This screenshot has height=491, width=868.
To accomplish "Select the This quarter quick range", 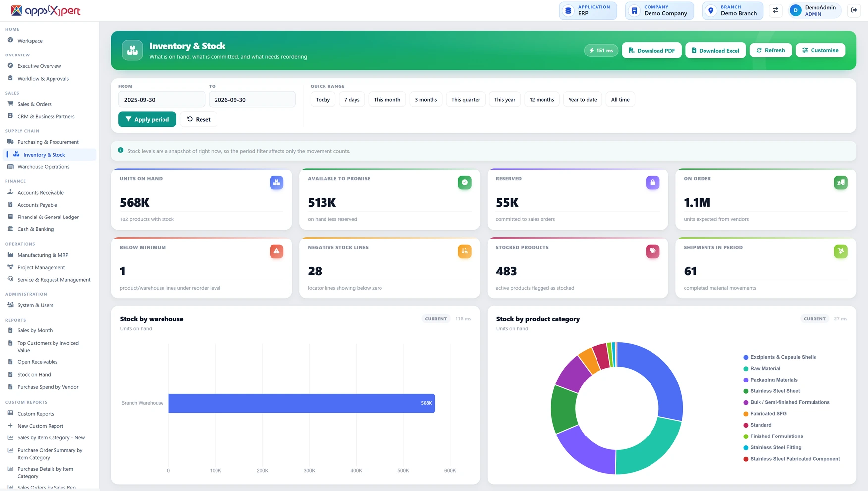I will [466, 100].
